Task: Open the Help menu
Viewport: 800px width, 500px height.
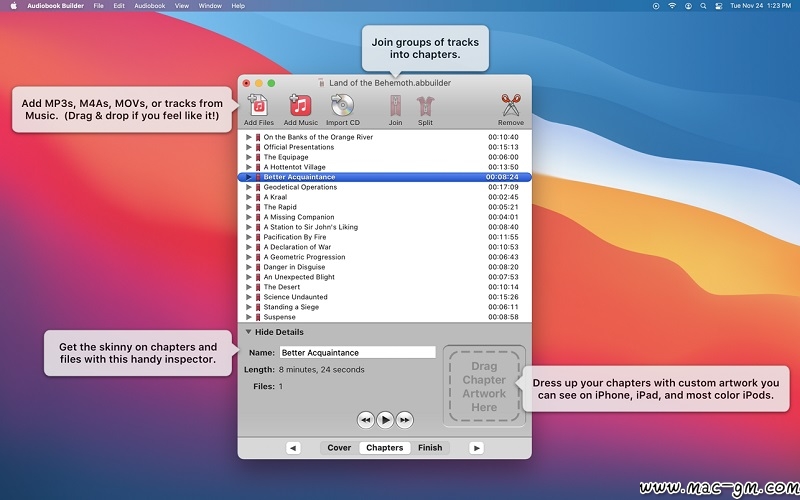Action: point(238,6)
